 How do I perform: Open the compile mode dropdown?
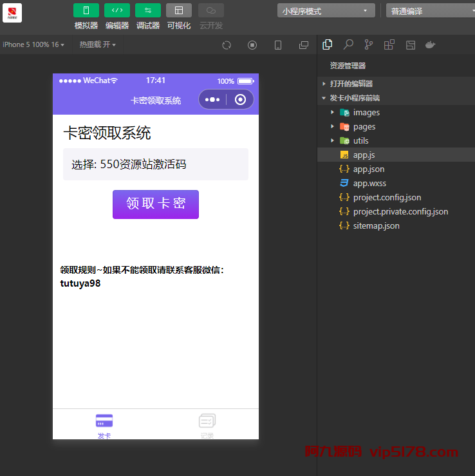(x=431, y=11)
